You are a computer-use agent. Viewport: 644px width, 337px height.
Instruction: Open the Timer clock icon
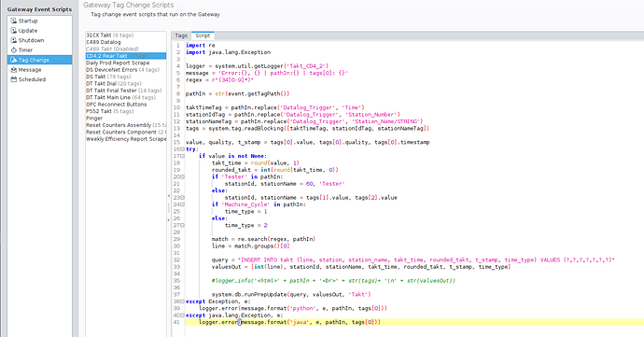(14, 50)
